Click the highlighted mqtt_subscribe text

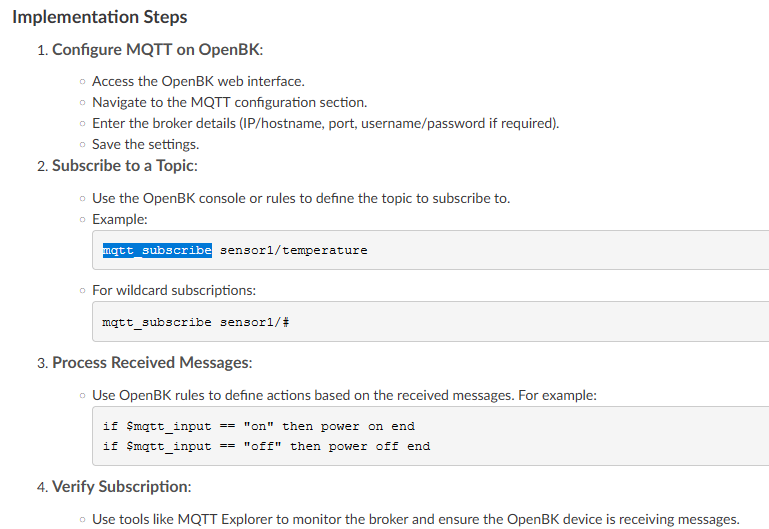(157, 250)
